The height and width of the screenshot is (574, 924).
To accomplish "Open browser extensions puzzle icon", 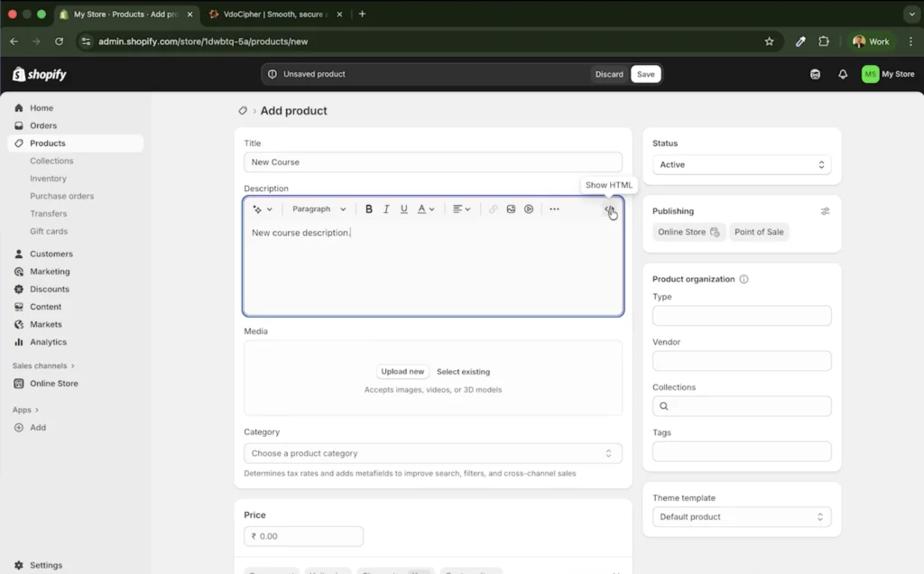I will (x=824, y=42).
